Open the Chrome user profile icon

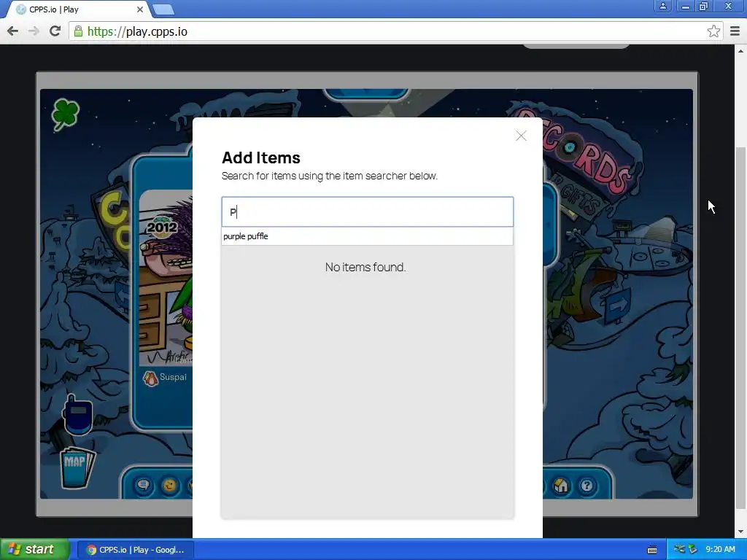tap(662, 6)
